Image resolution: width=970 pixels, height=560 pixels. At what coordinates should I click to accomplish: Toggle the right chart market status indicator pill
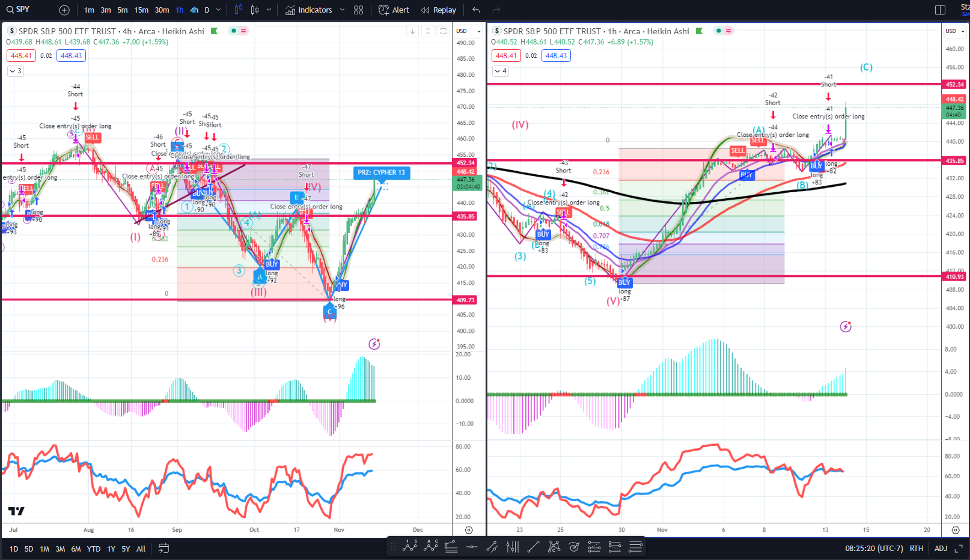point(723,31)
